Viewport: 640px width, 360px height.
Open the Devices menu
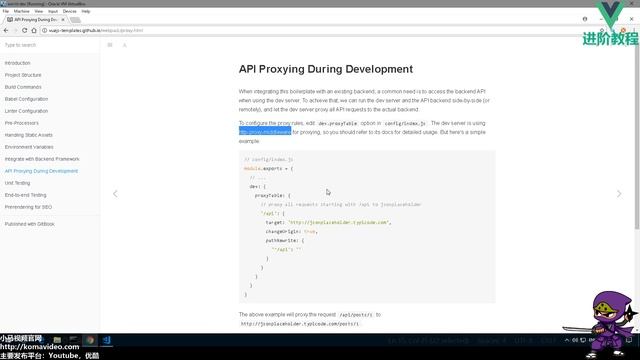pos(69,11)
